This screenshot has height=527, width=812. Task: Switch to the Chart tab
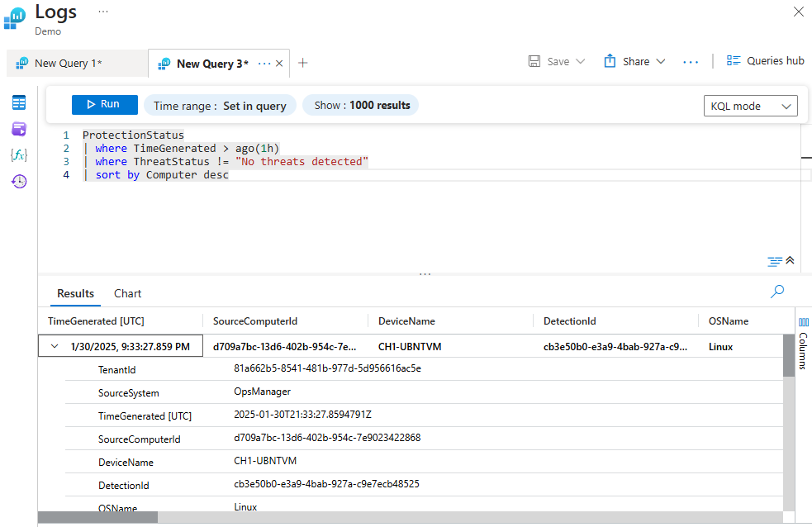127,293
